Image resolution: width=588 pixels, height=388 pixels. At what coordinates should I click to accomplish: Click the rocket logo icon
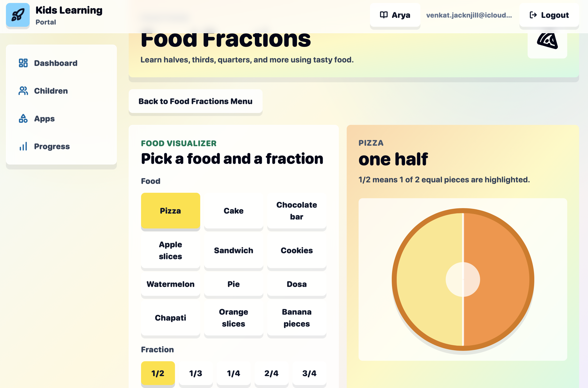pyautogui.click(x=18, y=15)
